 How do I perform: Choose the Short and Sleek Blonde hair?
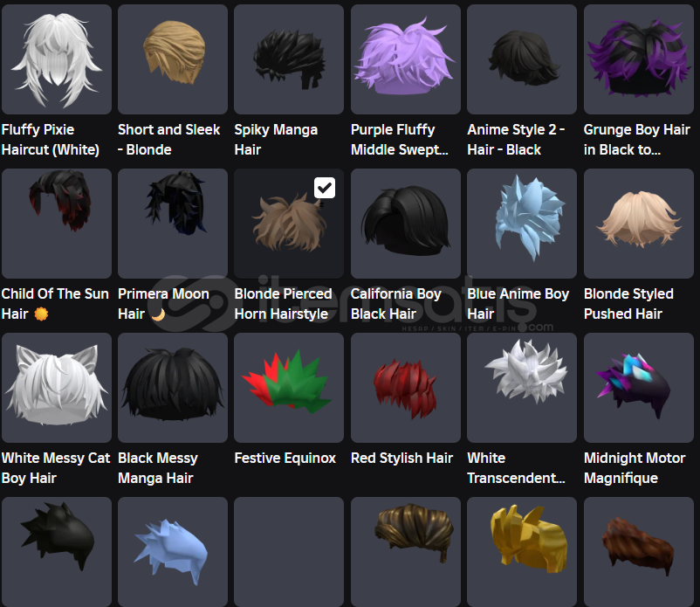[173, 59]
